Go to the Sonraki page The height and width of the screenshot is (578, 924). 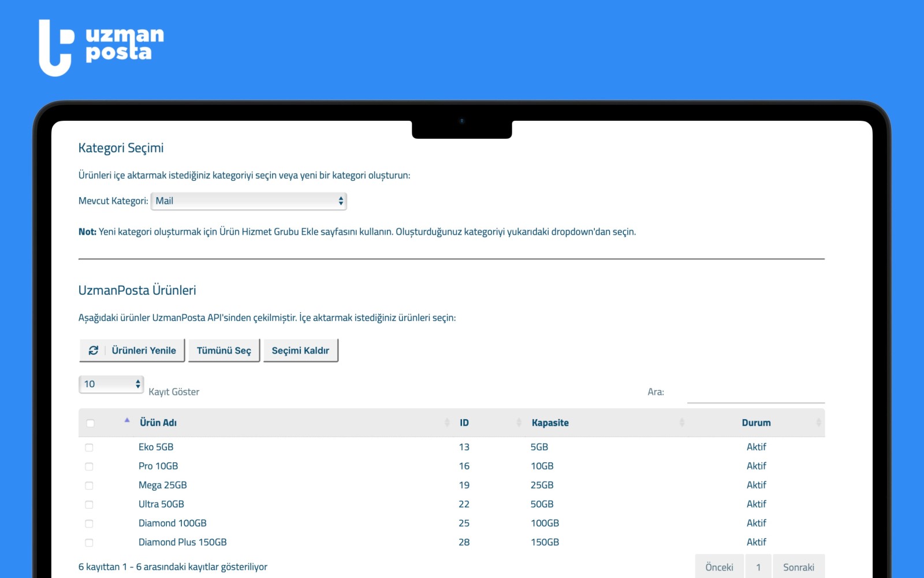coord(798,567)
